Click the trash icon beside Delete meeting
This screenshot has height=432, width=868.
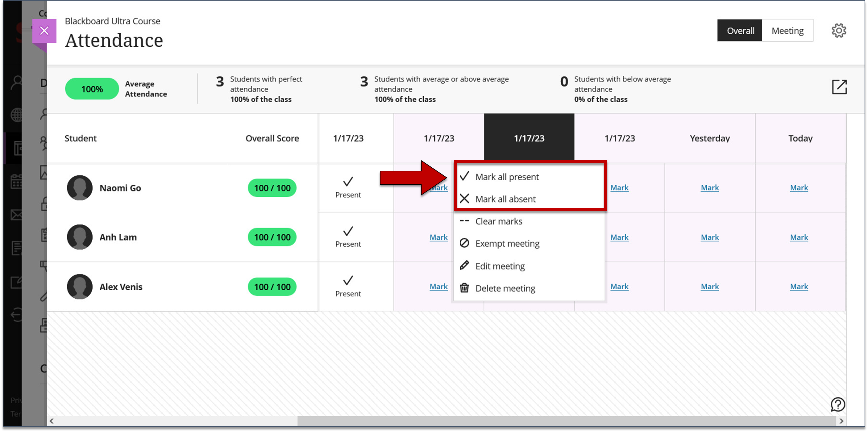tap(464, 288)
